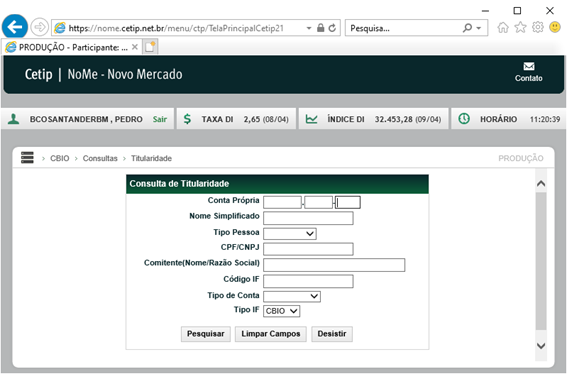This screenshot has width=567, height=374.
Task: Go back with the browser back arrow
Action: [15, 27]
